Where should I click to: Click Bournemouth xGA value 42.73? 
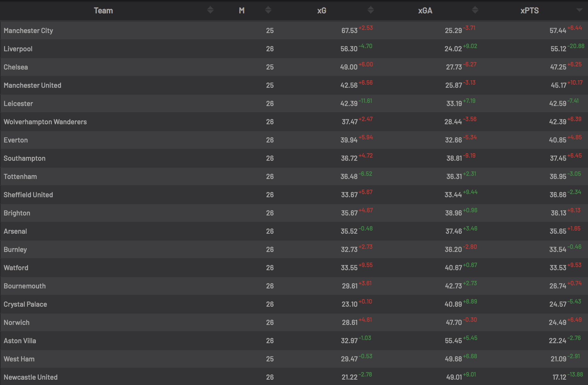tap(453, 286)
